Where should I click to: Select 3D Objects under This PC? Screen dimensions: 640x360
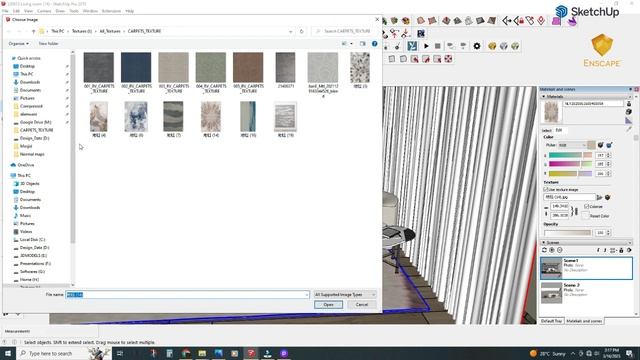point(29,184)
